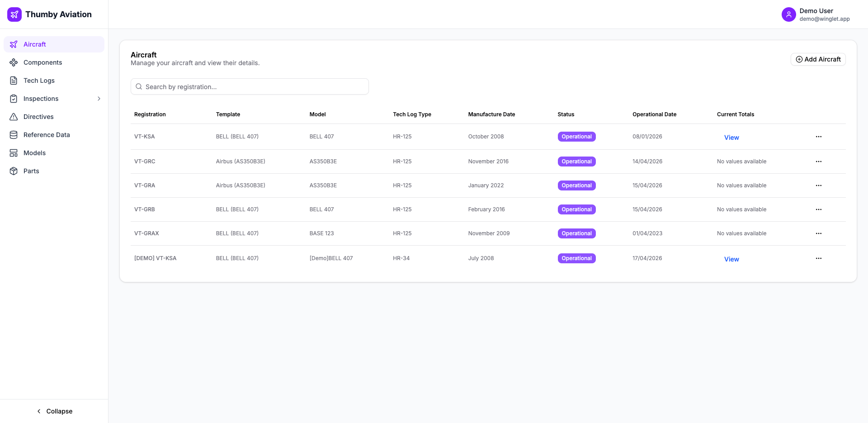The width and height of the screenshot is (868, 423).
Task: Open the Inspections menu item
Action: (41, 99)
